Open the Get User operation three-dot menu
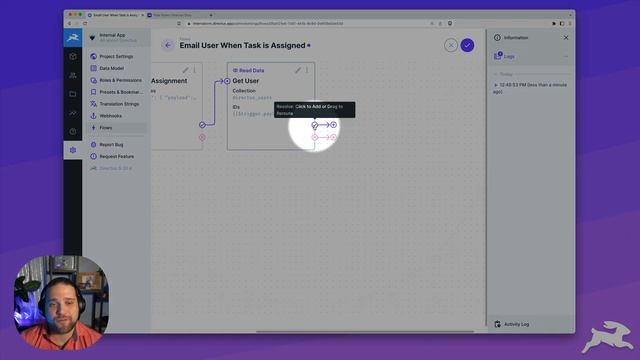 [307, 70]
